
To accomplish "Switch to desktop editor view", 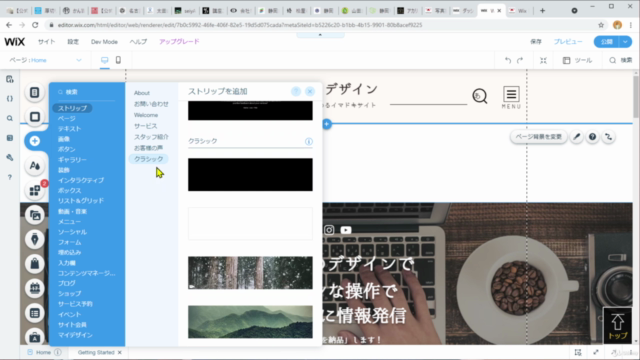I will tap(104, 60).
